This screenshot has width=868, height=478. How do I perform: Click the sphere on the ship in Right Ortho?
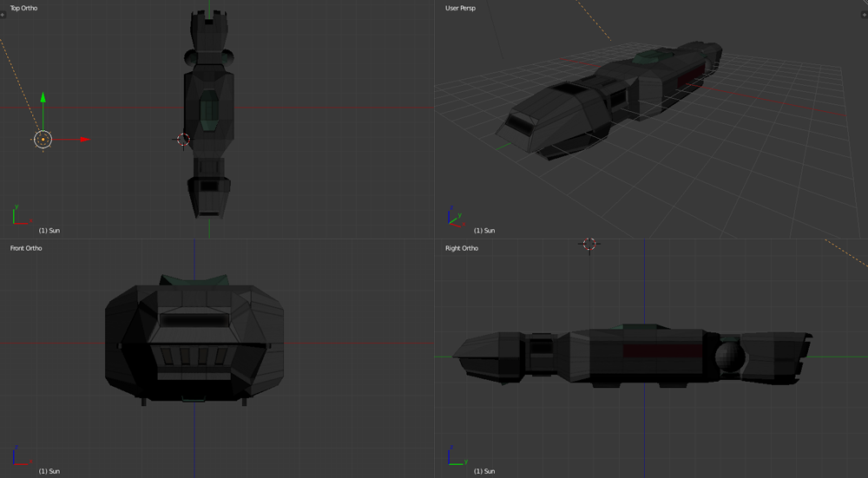tap(730, 357)
